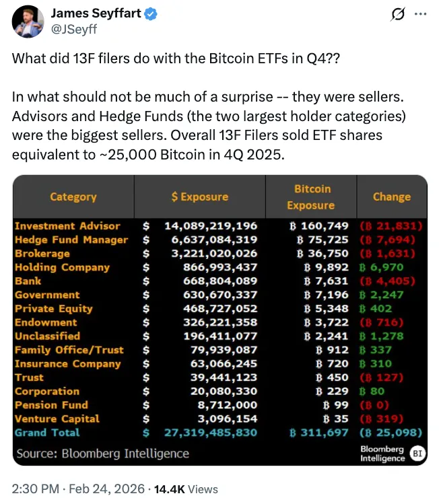Click the Source: Bloomberg Intelligence caption
This screenshot has width=441, height=504.
tap(102, 454)
